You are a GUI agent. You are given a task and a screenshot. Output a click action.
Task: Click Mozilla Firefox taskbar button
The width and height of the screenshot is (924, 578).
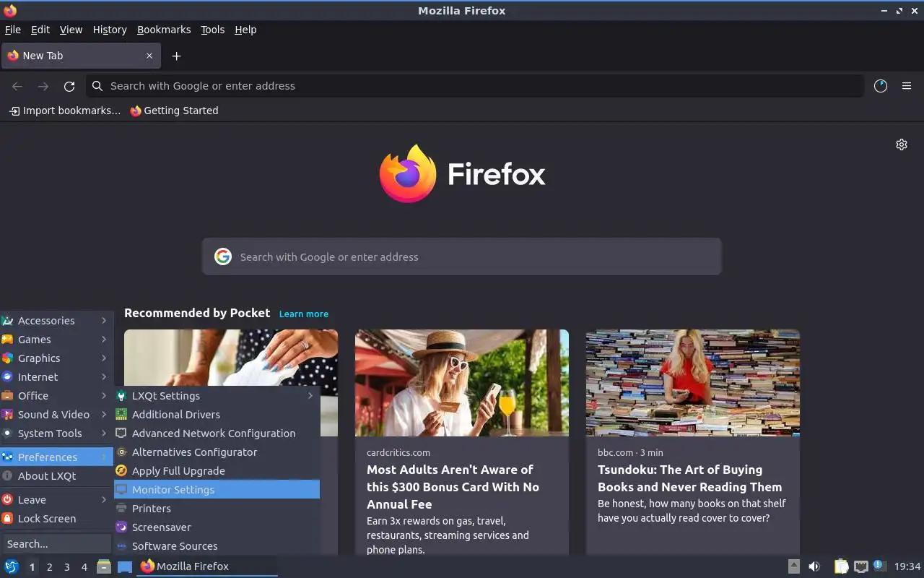coord(207,566)
